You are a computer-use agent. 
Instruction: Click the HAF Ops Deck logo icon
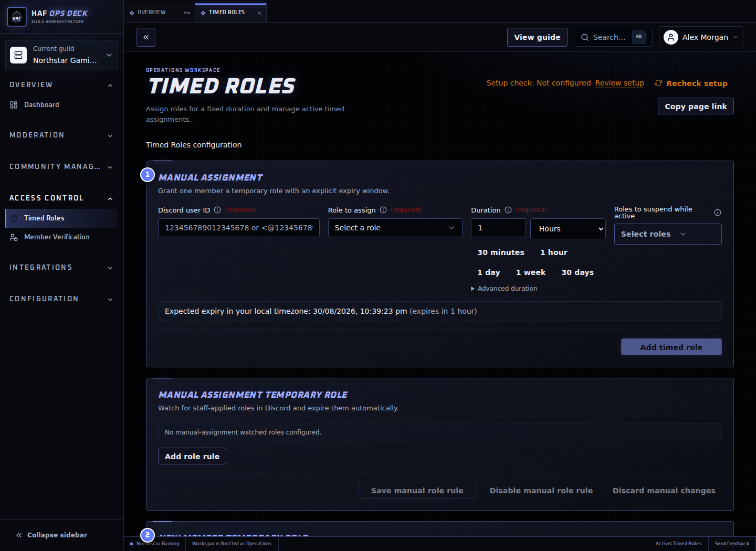[17, 17]
